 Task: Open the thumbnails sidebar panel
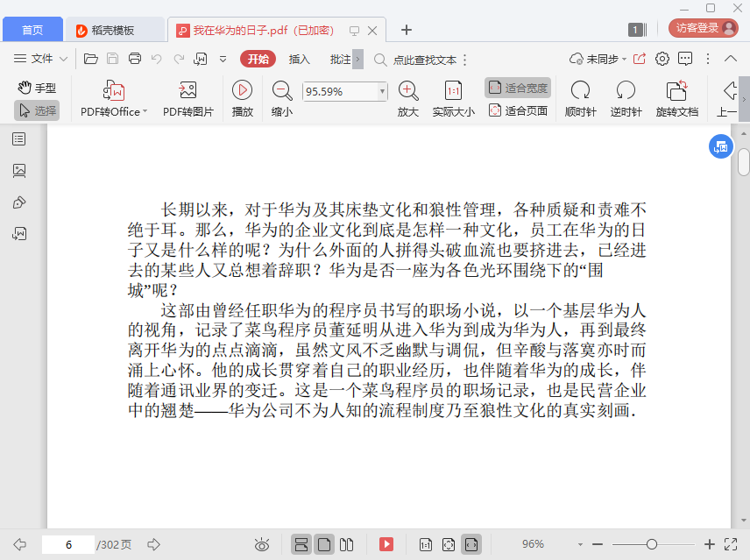(x=19, y=171)
